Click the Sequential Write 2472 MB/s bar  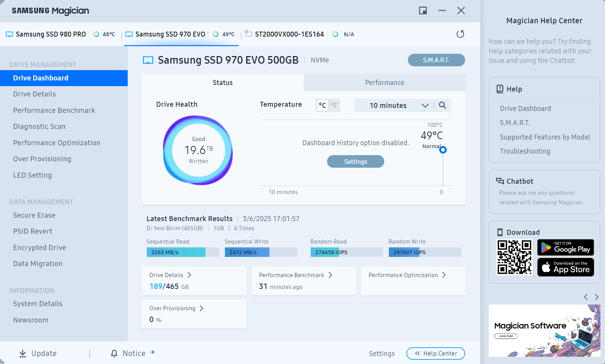click(x=261, y=252)
